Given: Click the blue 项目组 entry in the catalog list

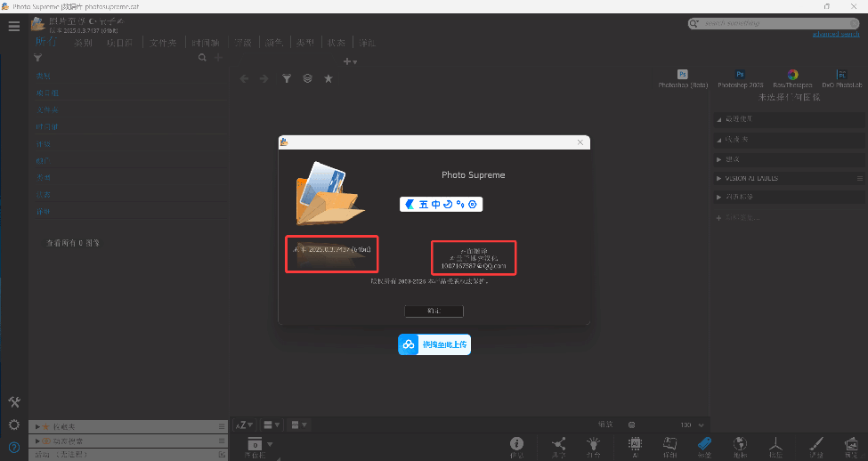Looking at the screenshot, I should pos(47,93).
